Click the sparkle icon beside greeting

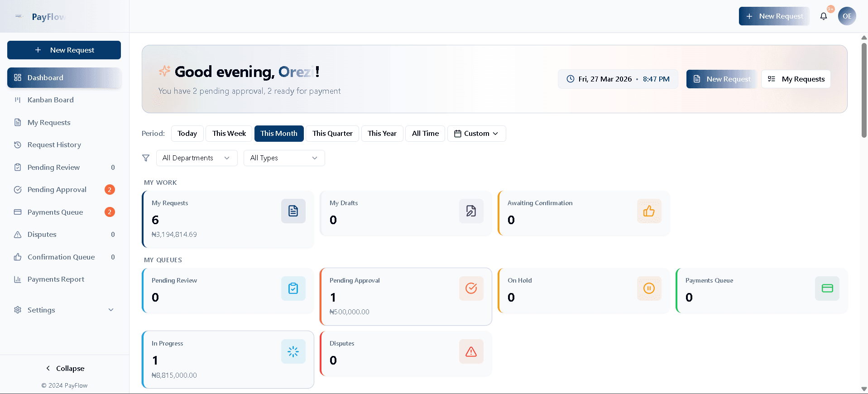(164, 71)
